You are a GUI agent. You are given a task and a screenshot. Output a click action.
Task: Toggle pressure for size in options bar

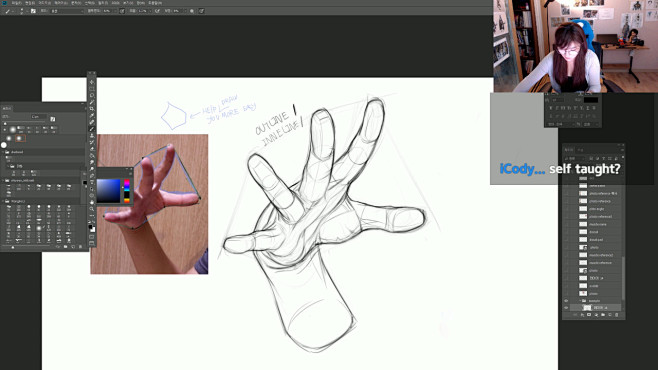(201, 11)
